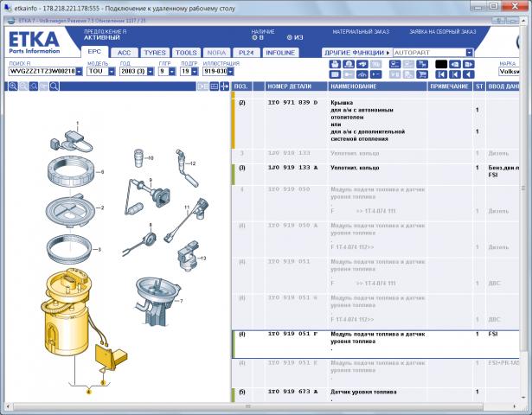
Task: Expand the ДРУГИЕ ФУНКЦИИ menu
Action: [357, 53]
